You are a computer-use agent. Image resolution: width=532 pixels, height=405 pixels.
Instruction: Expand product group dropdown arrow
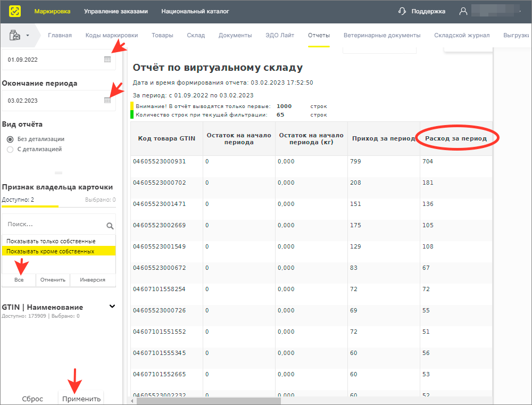pyautogui.click(x=28, y=35)
